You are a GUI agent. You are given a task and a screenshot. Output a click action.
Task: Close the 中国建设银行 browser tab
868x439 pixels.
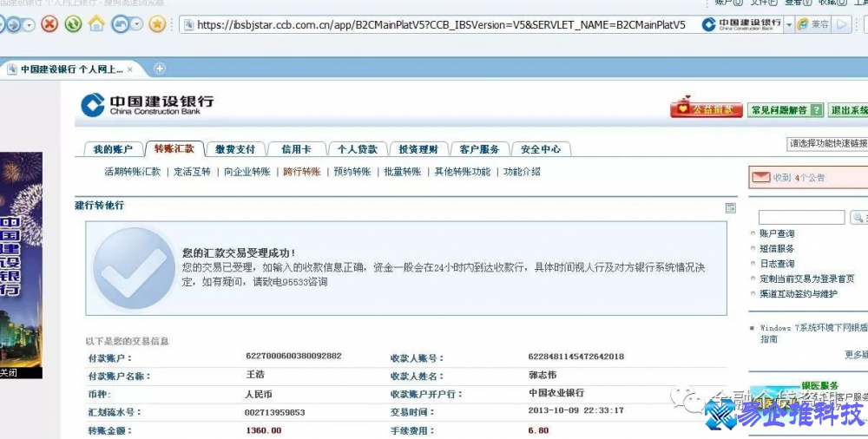pos(130,69)
